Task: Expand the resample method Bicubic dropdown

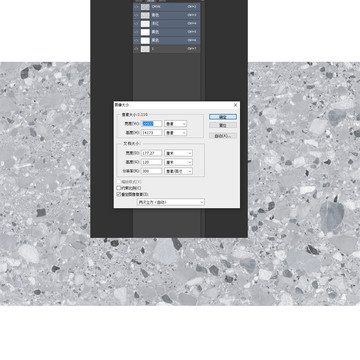Action: [x=171, y=202]
